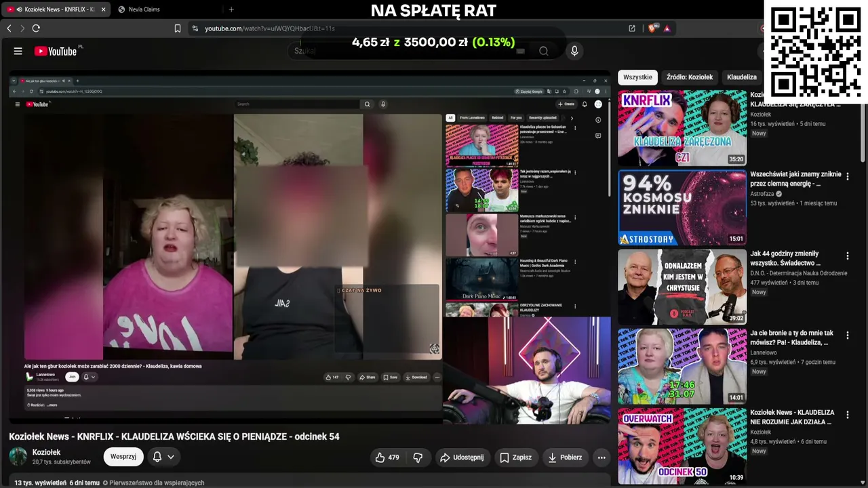Viewport: 868px width, 488px height.
Task: Go forward in browser history
Action: (22, 28)
